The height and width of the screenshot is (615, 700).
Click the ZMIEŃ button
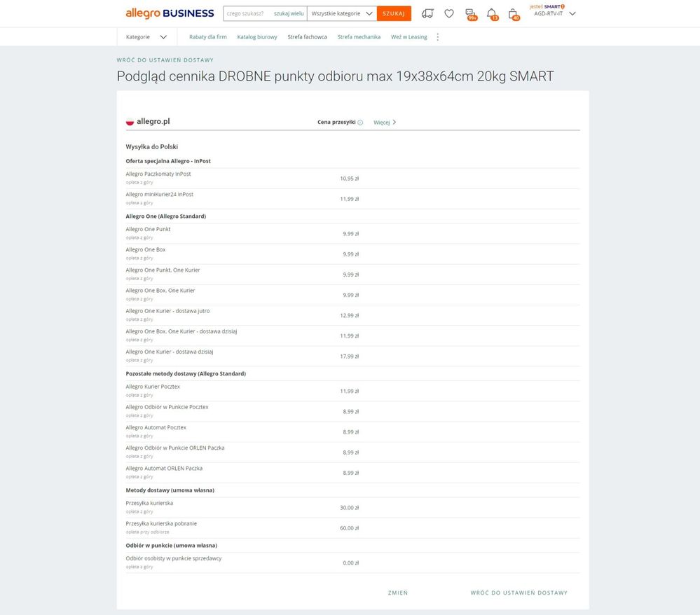click(398, 593)
